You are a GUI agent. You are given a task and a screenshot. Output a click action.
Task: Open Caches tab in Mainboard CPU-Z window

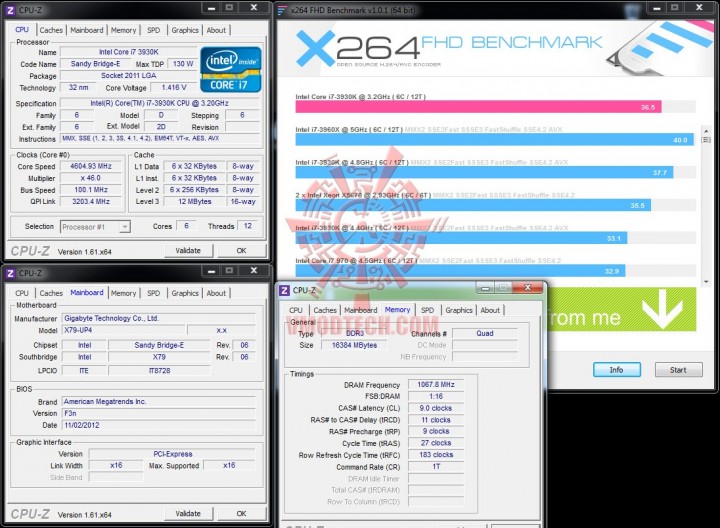click(51, 293)
